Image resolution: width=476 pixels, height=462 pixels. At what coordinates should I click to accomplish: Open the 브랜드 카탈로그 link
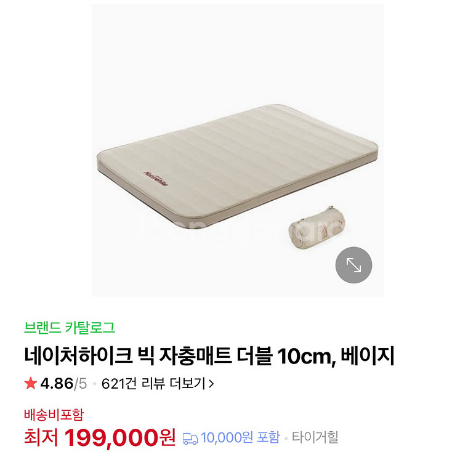click(x=70, y=328)
